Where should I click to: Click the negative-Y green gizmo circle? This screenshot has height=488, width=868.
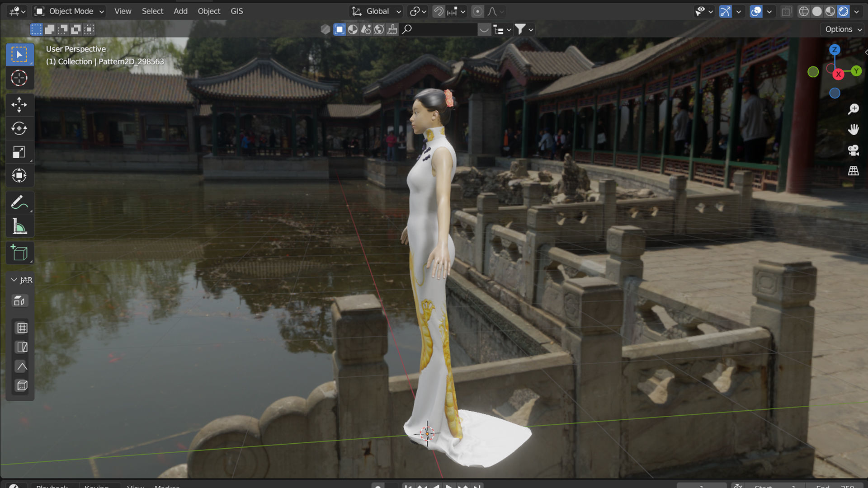813,72
